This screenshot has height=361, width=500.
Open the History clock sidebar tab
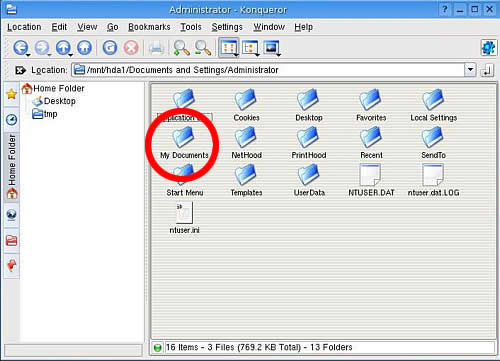click(12, 119)
